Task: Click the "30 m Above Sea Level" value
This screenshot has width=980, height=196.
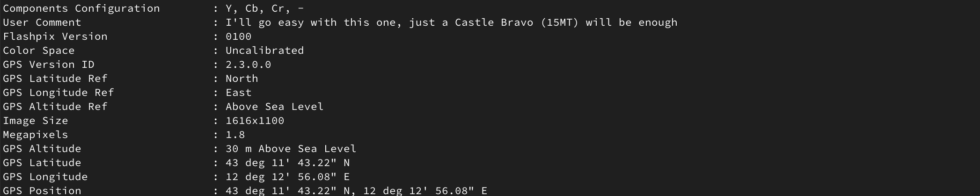Action: tap(291, 149)
